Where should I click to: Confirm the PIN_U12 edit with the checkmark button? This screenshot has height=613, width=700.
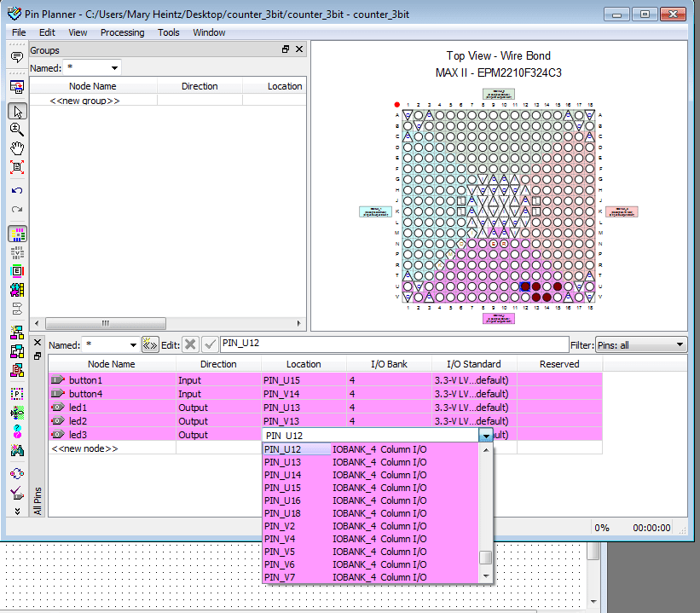coord(211,344)
